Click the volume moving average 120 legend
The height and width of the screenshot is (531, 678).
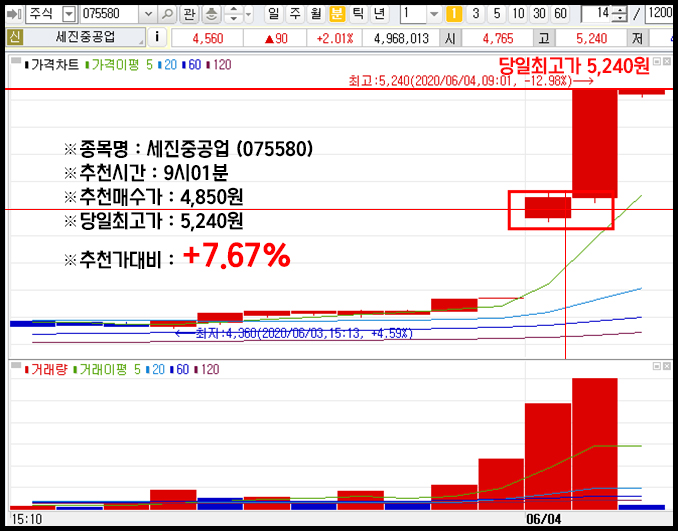pos(207,369)
